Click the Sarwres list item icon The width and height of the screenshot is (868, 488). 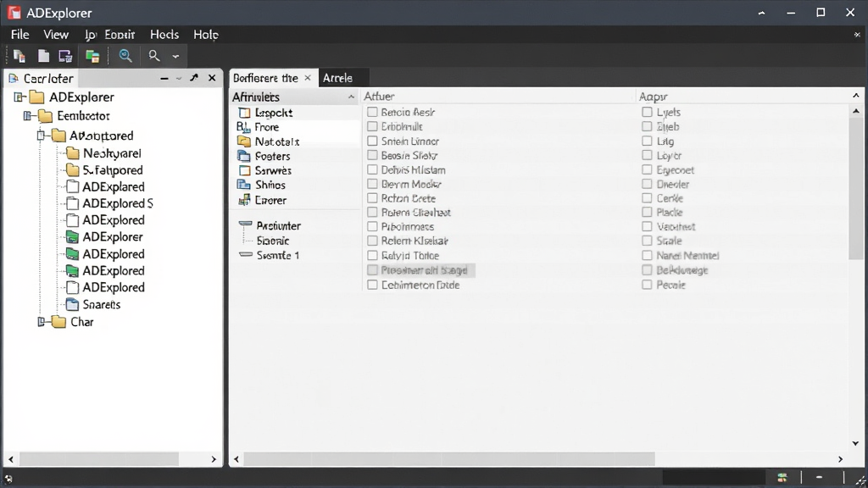(x=244, y=170)
